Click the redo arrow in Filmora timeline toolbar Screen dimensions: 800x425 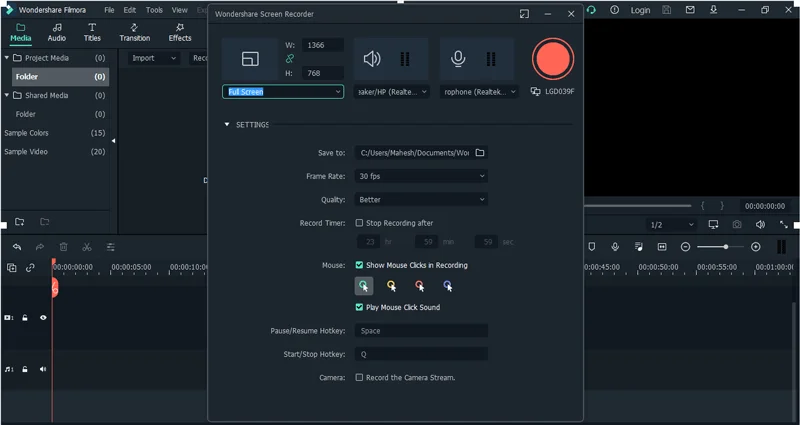pyautogui.click(x=40, y=247)
